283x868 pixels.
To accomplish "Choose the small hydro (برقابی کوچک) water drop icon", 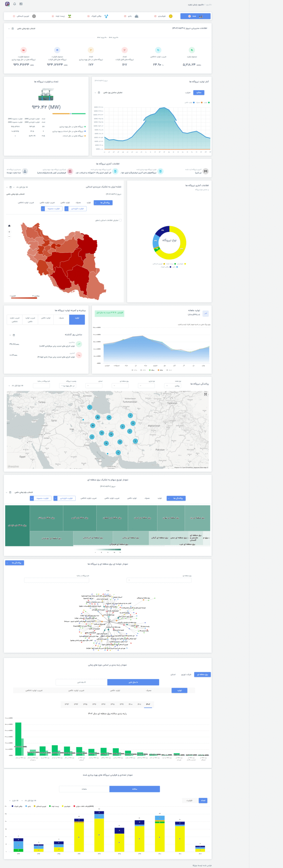I will click(x=106, y=16).
